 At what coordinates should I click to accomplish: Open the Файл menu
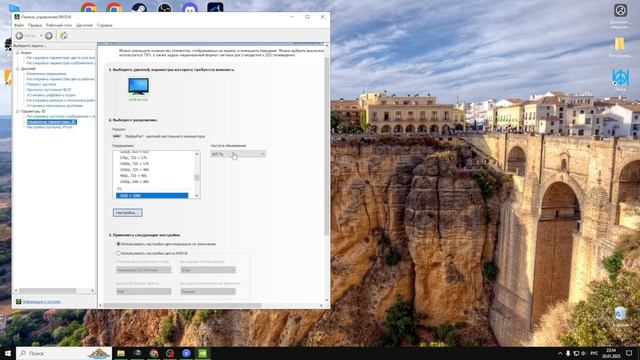click(x=19, y=25)
